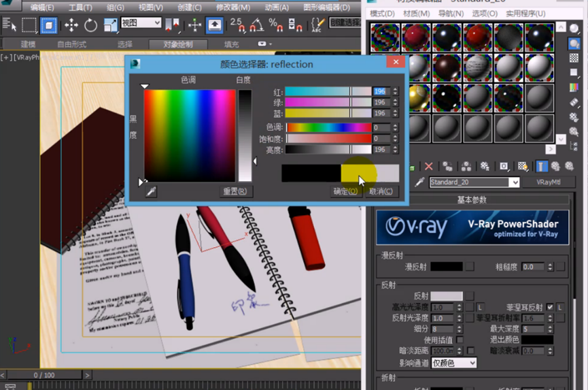Screen dimensions: 588x390
Task: Open the 修改器(M) menu
Action: tap(233, 7)
